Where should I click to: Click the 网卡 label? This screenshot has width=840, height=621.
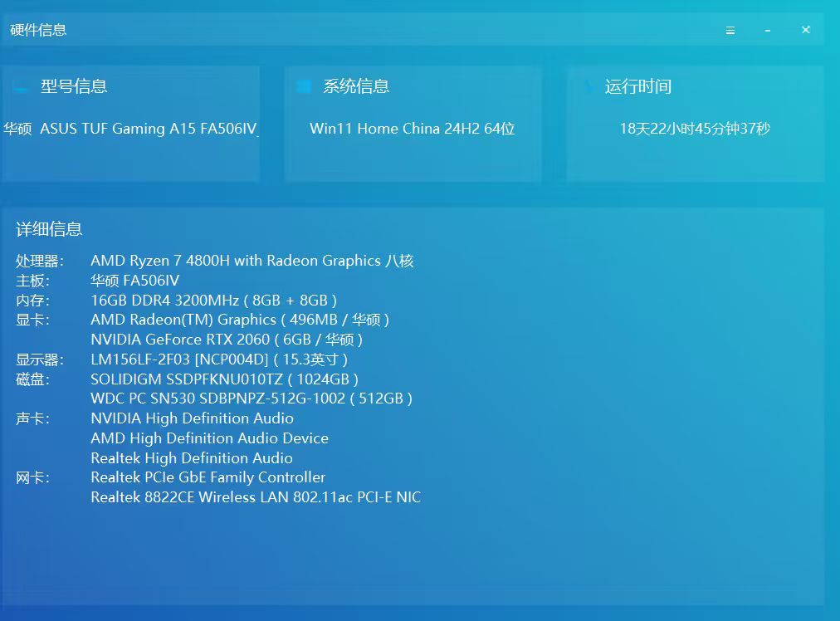pos(32,477)
